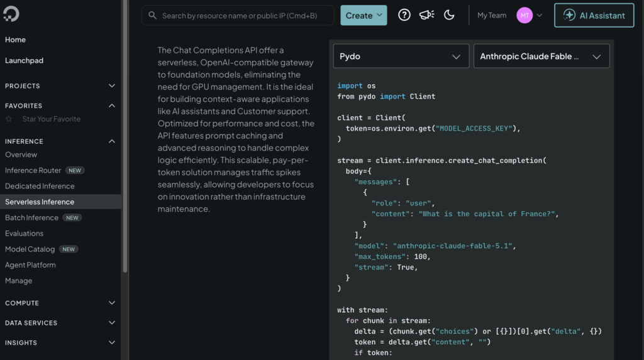Image resolution: width=644 pixels, height=360 pixels.
Task: Click "anthropic-claude-fable-5.1" model string in code
Action: pos(453,246)
